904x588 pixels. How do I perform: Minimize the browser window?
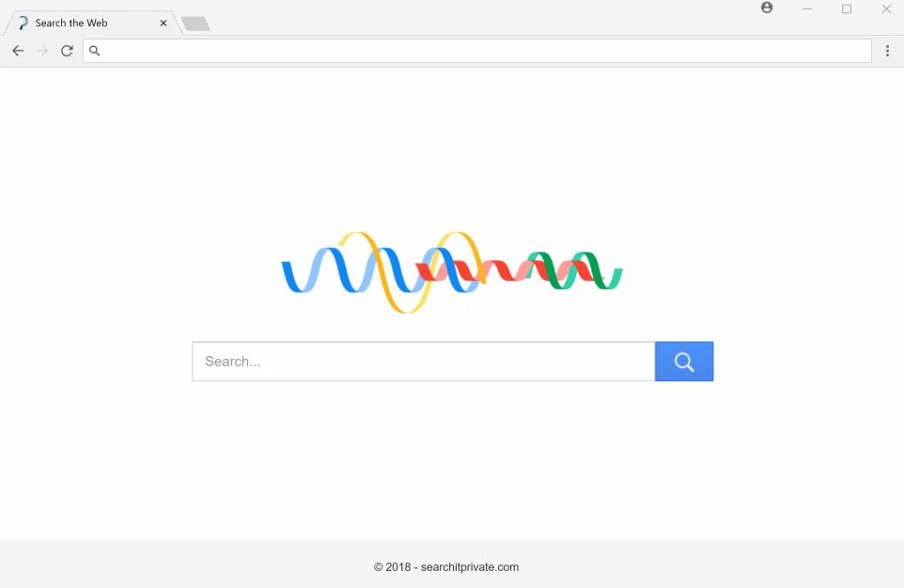(807, 8)
